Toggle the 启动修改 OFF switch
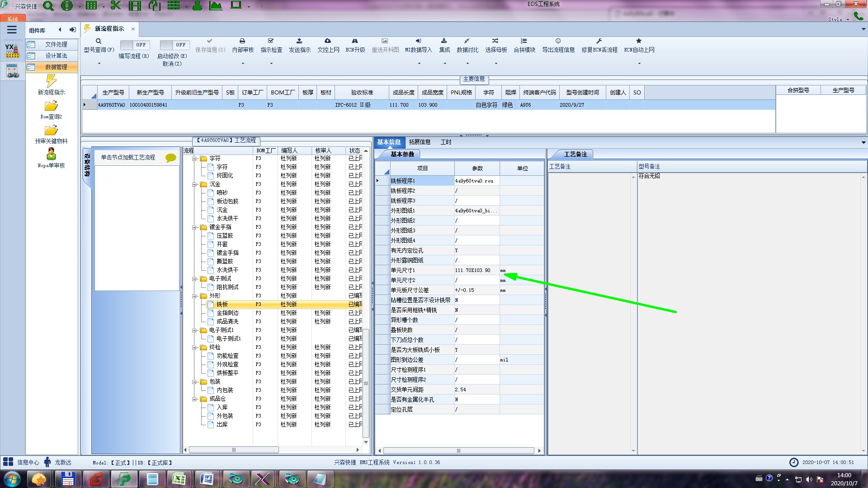The image size is (868, 488). click(x=175, y=45)
